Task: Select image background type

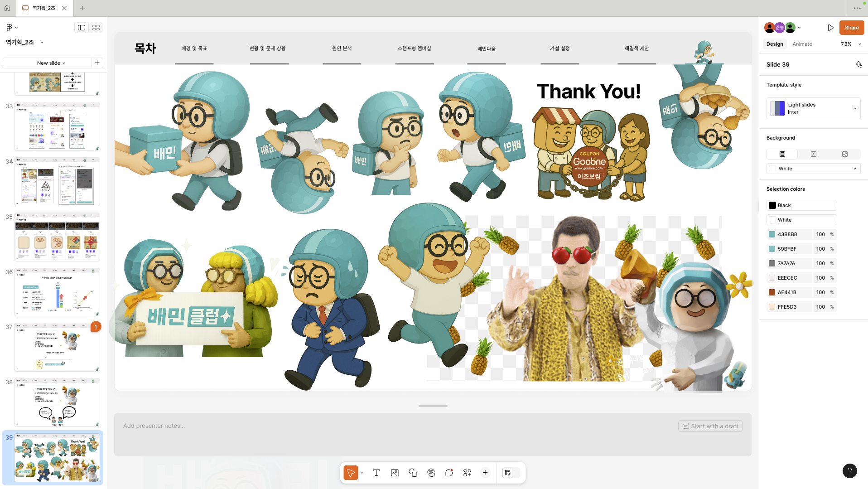Action: [845, 154]
